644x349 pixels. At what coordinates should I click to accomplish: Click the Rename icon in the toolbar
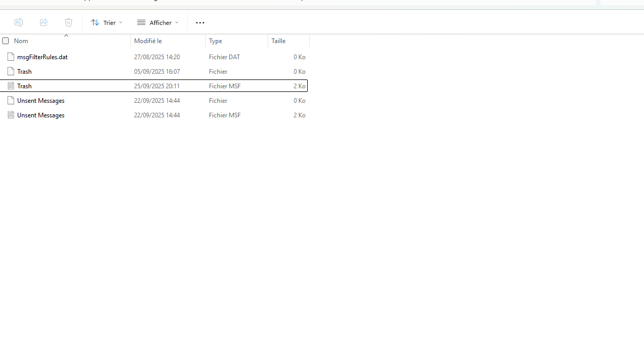pos(19,22)
